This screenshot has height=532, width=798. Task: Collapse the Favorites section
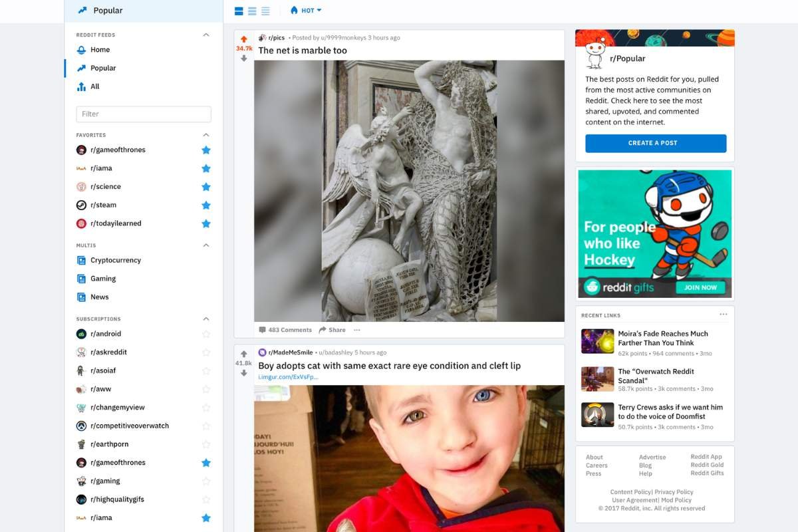(206, 135)
